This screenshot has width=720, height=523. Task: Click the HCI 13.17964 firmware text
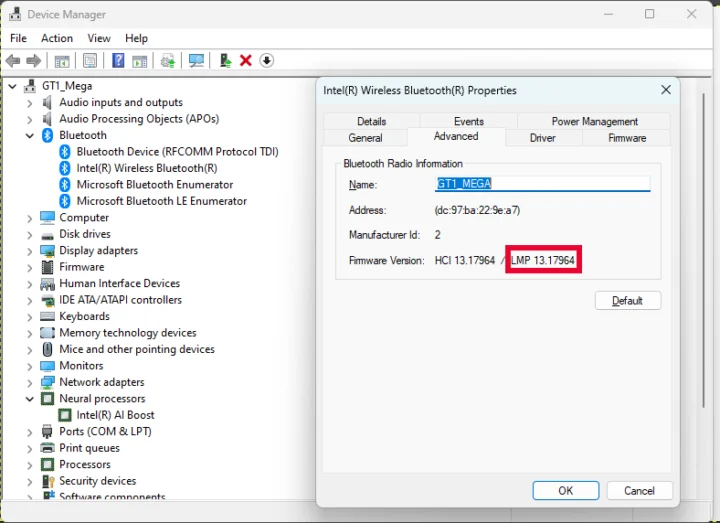coord(465,260)
